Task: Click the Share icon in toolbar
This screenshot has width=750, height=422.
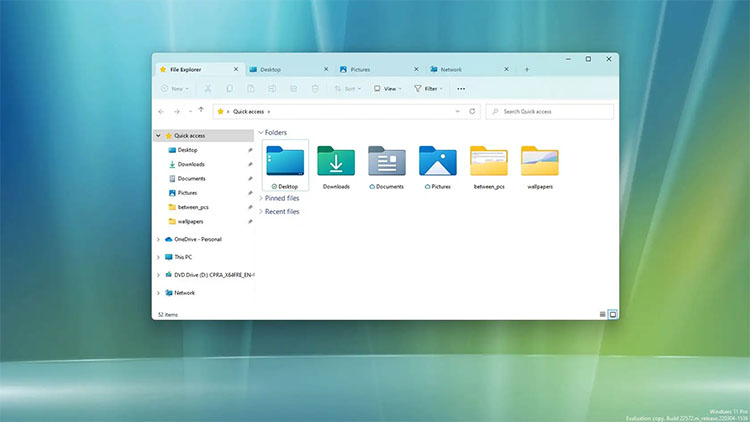Action: click(294, 89)
